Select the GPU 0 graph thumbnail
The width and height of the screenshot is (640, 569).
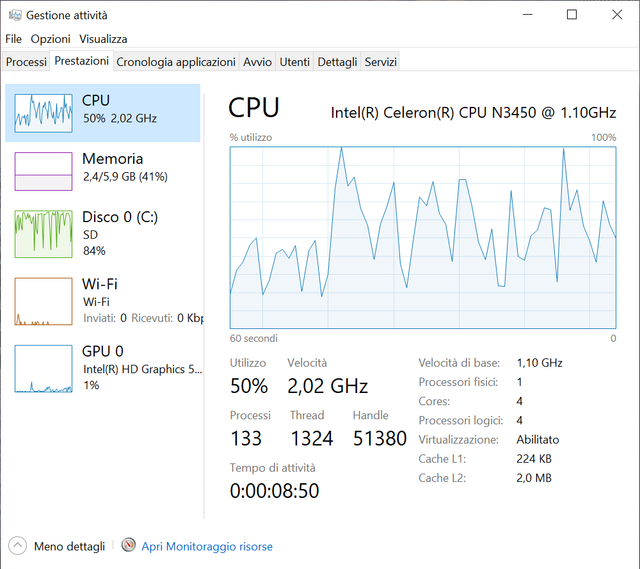[x=43, y=368]
